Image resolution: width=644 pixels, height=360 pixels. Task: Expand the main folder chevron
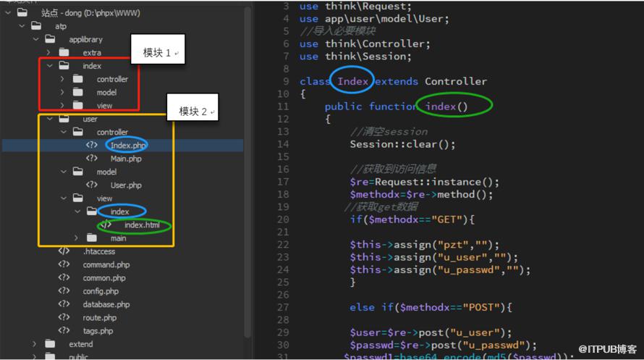click(x=76, y=238)
